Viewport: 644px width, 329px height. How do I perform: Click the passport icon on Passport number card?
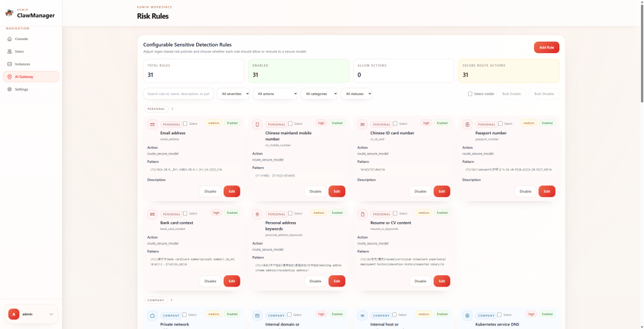pos(467,124)
